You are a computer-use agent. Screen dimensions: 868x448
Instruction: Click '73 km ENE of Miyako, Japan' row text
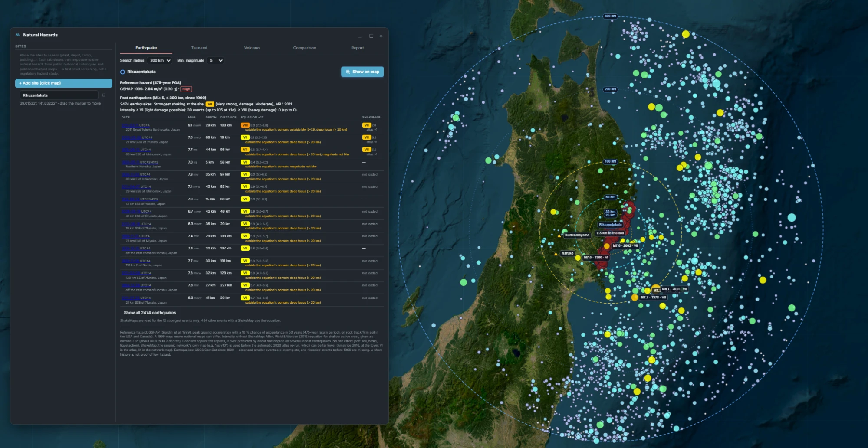(146, 241)
